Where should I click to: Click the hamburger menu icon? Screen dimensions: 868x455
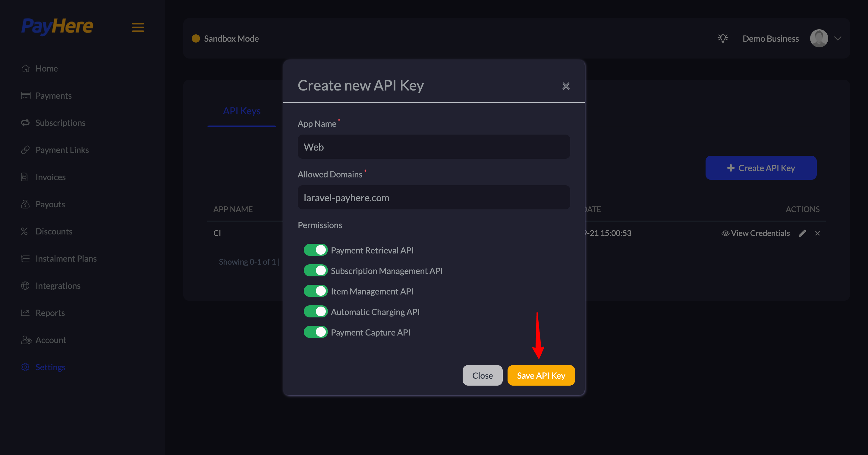[x=138, y=27]
